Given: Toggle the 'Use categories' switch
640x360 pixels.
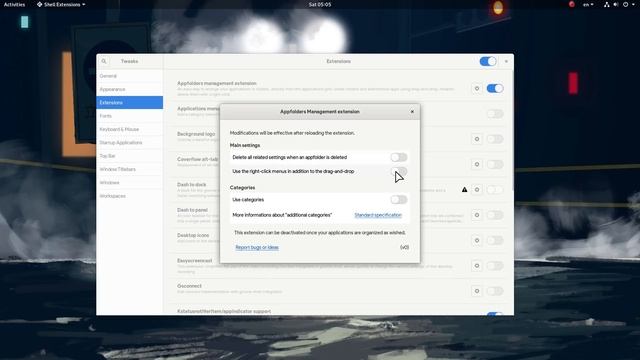Looking at the screenshot, I should 399,200.
